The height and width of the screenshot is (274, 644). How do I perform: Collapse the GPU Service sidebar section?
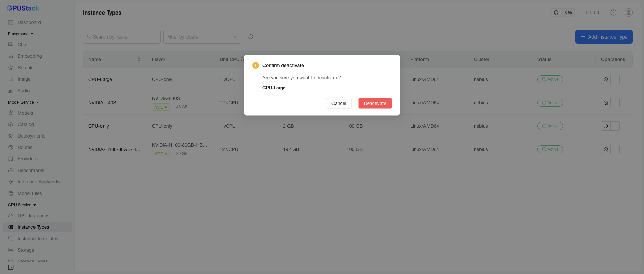click(22, 205)
